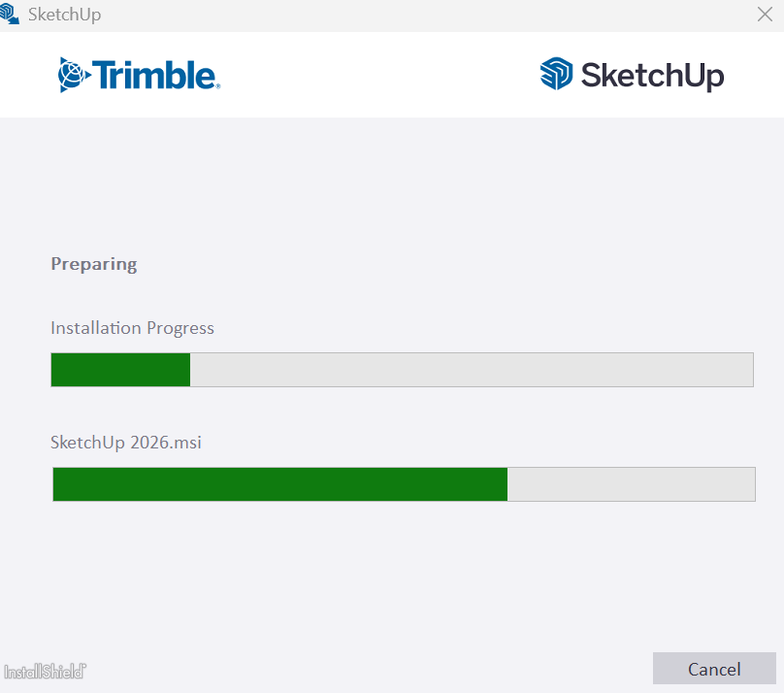This screenshot has width=784, height=693.
Task: Cancel the installation
Action: pos(714,669)
